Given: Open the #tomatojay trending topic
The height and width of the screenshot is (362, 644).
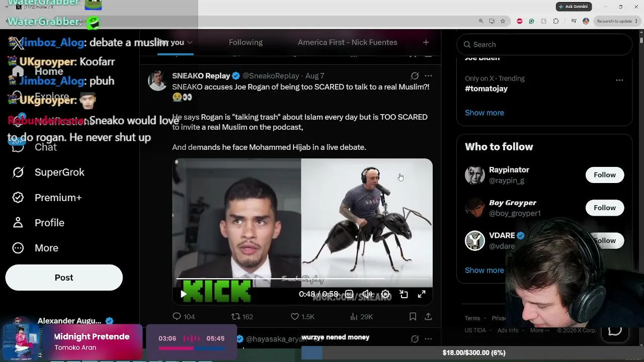Looking at the screenshot, I should [x=486, y=88].
